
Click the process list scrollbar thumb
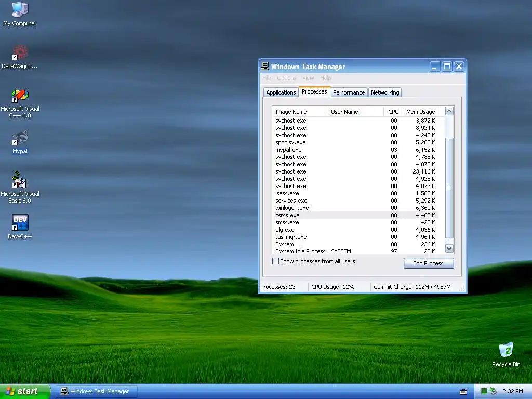(x=449, y=188)
